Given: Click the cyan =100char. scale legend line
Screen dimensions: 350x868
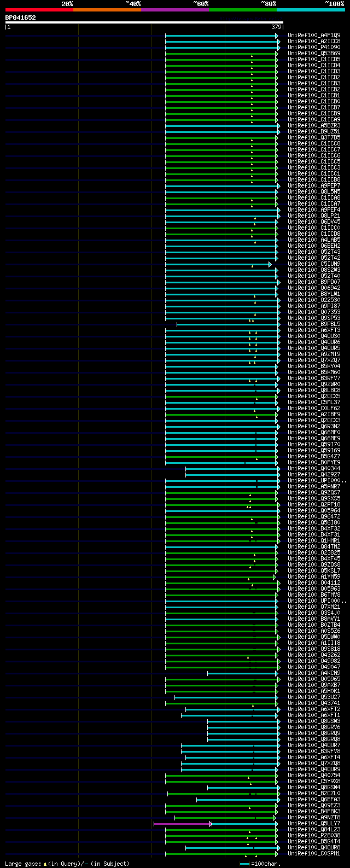Looking at the screenshot, I should coord(245,864).
